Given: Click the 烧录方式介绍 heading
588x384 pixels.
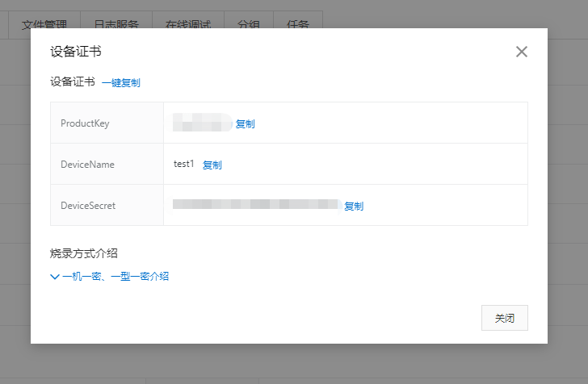Looking at the screenshot, I should click(84, 253).
